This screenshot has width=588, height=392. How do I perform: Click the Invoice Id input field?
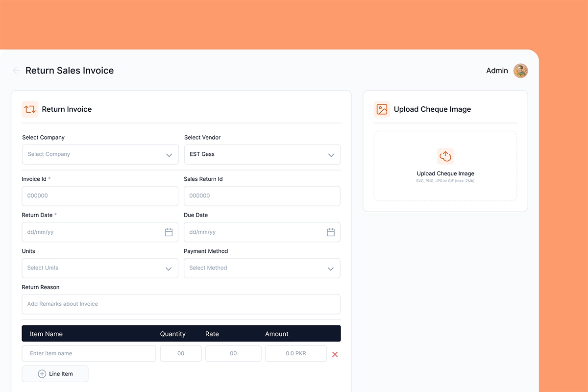[x=100, y=196]
